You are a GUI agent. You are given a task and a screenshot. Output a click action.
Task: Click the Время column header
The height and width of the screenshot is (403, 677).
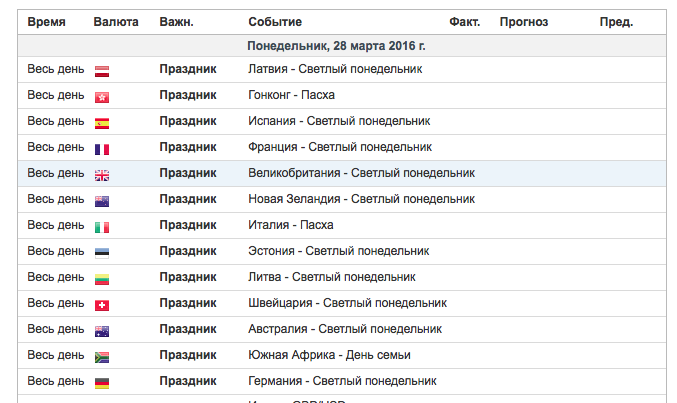tap(47, 22)
